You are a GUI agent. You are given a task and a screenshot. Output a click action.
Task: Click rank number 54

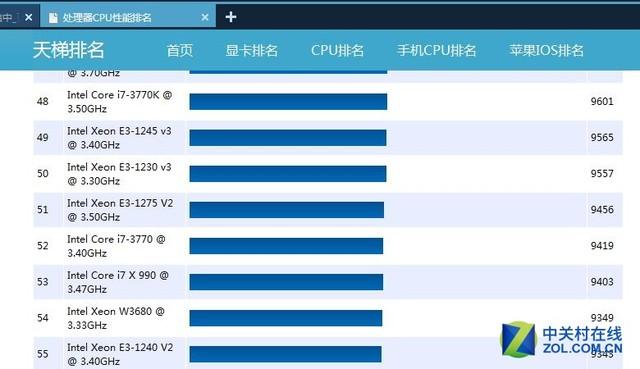coord(43,318)
